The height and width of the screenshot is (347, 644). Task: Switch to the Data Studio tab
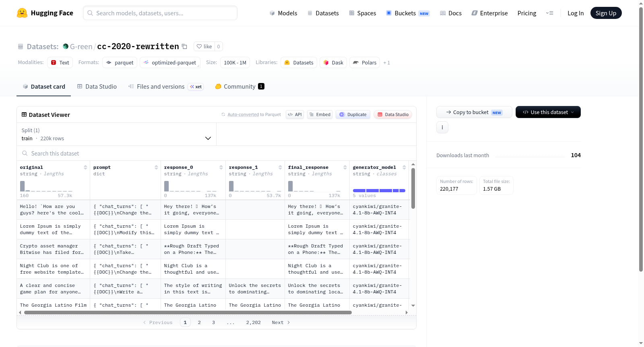[97, 87]
